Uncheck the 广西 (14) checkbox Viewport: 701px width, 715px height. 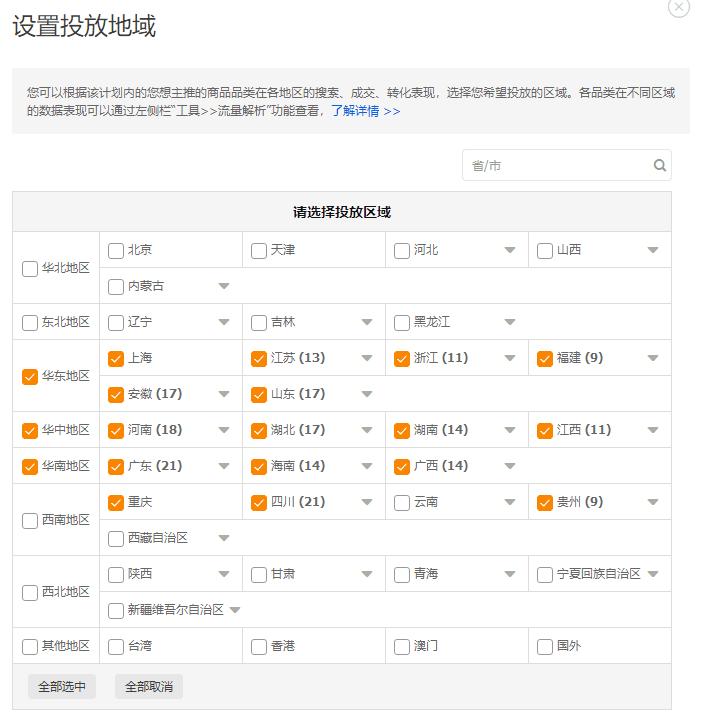402,466
